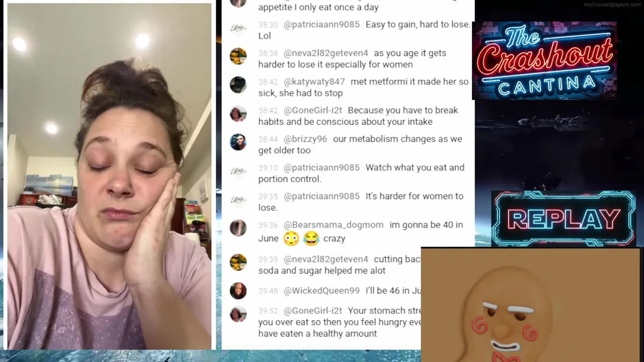
Task: Open @katywaty847 username link
Action: pos(314,82)
